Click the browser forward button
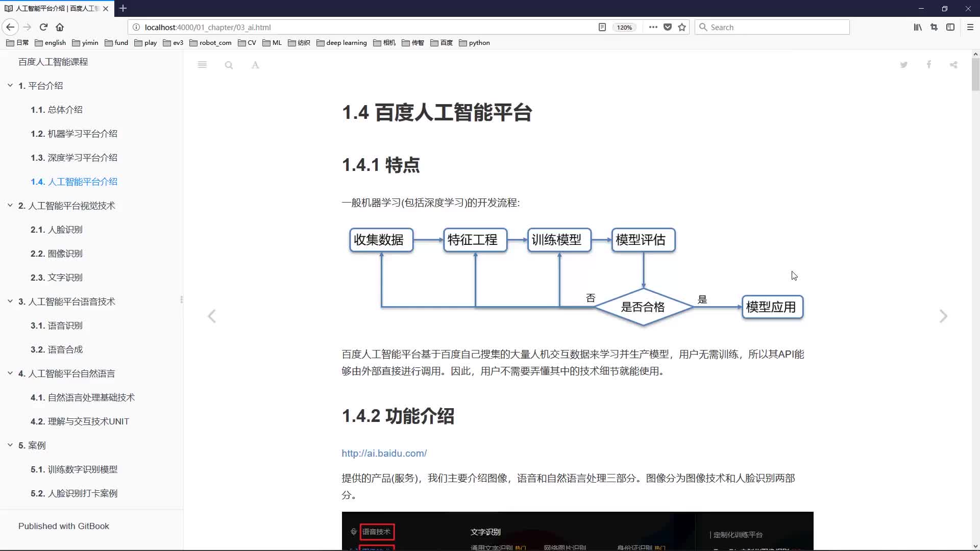This screenshot has height=551, width=980. (28, 27)
